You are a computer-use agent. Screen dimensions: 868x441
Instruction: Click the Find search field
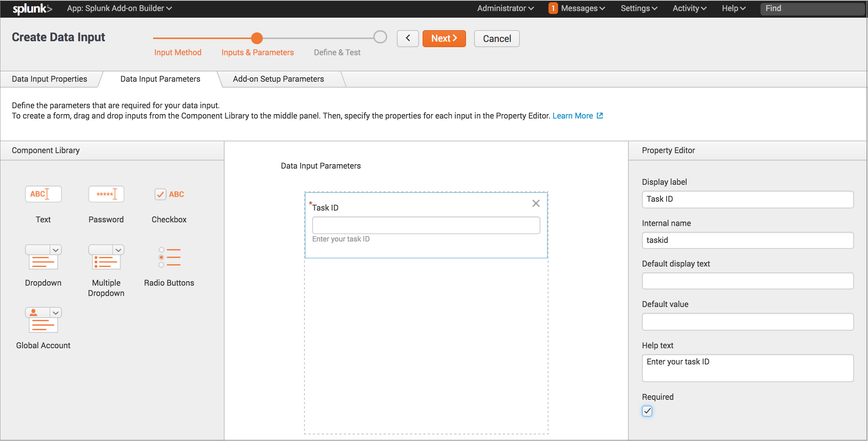click(812, 8)
